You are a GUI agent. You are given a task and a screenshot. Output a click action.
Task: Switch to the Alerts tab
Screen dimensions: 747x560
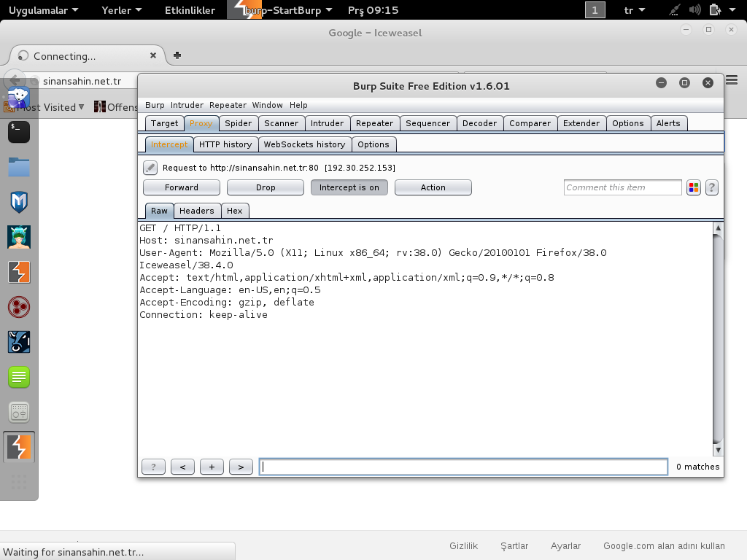(x=668, y=123)
